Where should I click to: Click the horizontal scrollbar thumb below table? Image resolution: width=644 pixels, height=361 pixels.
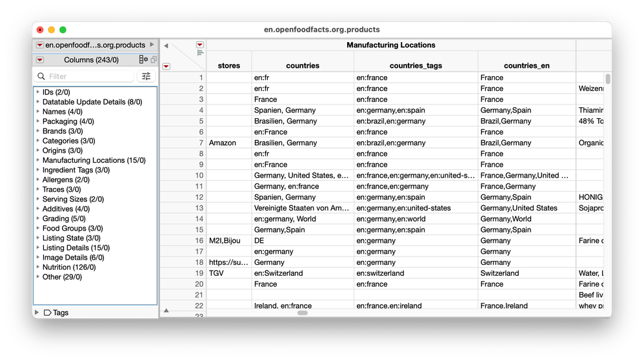coord(302,313)
